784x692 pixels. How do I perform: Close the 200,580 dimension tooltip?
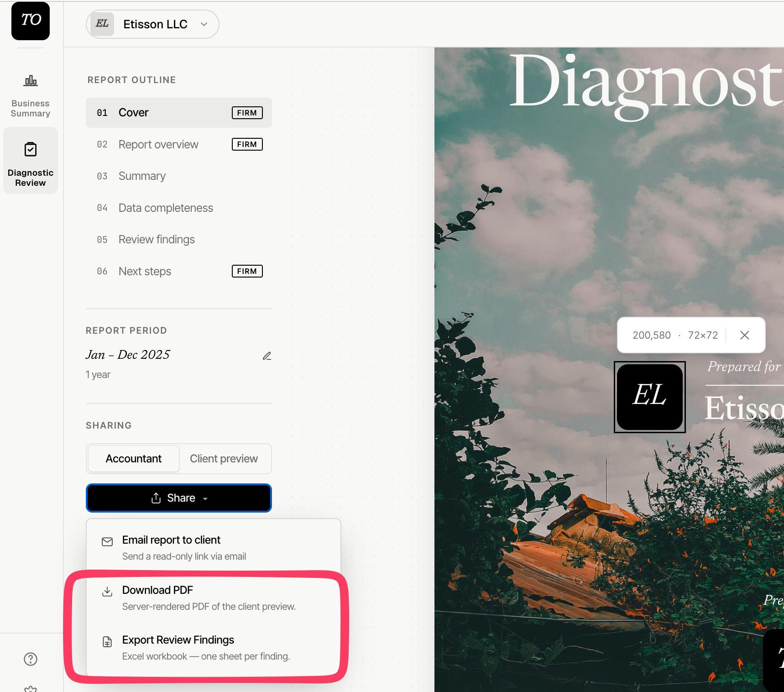745,335
